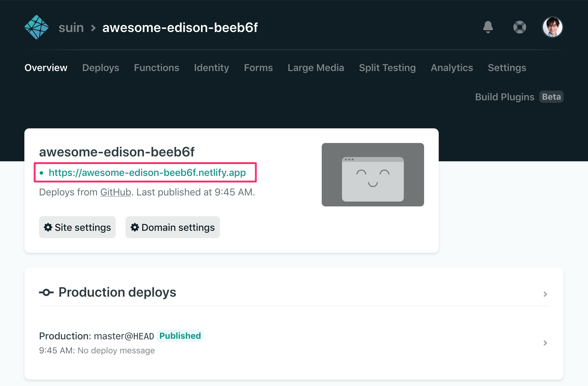Open the Large Media tab
This screenshot has height=386, width=588.
tap(316, 68)
